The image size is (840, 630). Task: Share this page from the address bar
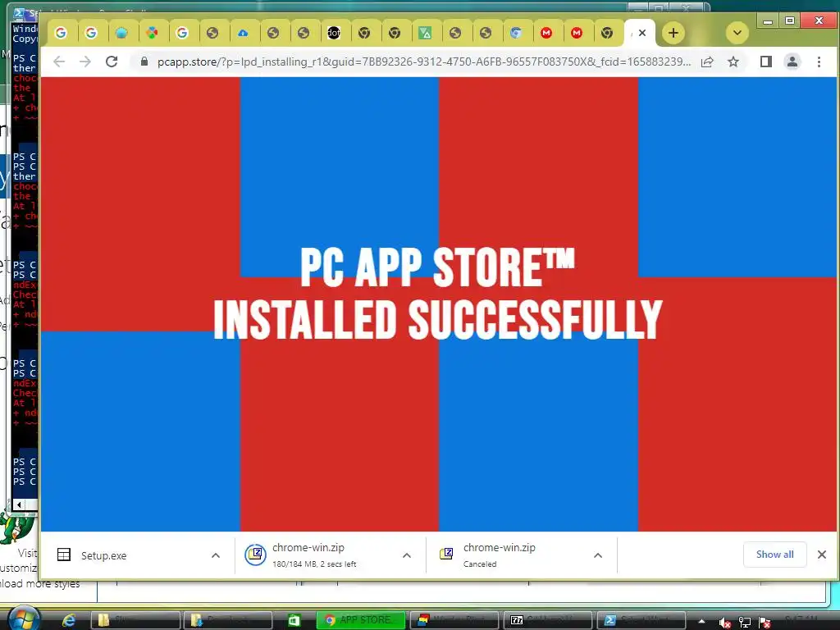707,62
